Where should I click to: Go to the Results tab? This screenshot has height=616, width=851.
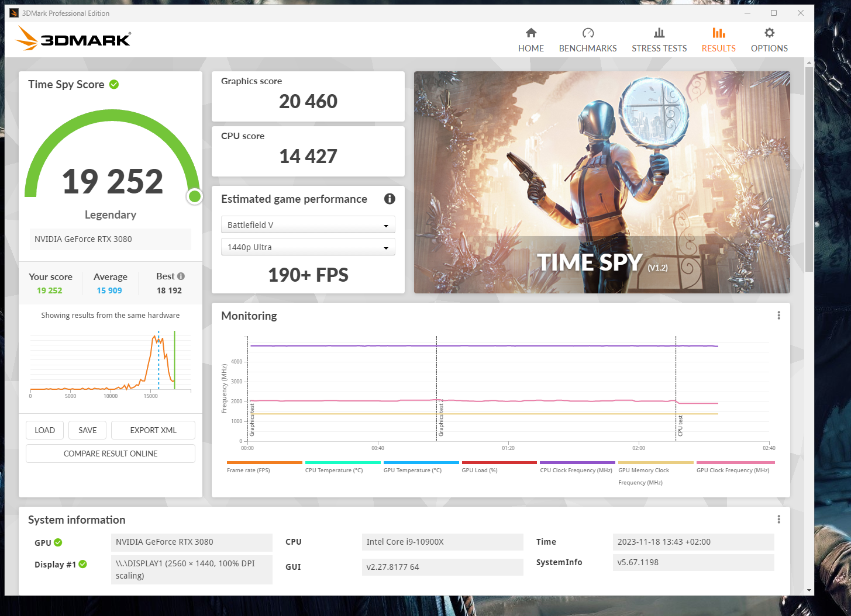718,40
